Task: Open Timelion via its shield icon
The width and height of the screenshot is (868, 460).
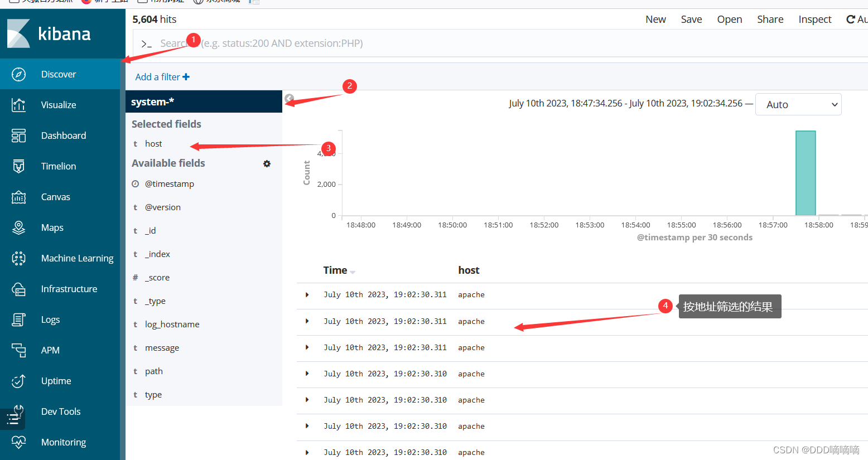Action: pos(18,166)
